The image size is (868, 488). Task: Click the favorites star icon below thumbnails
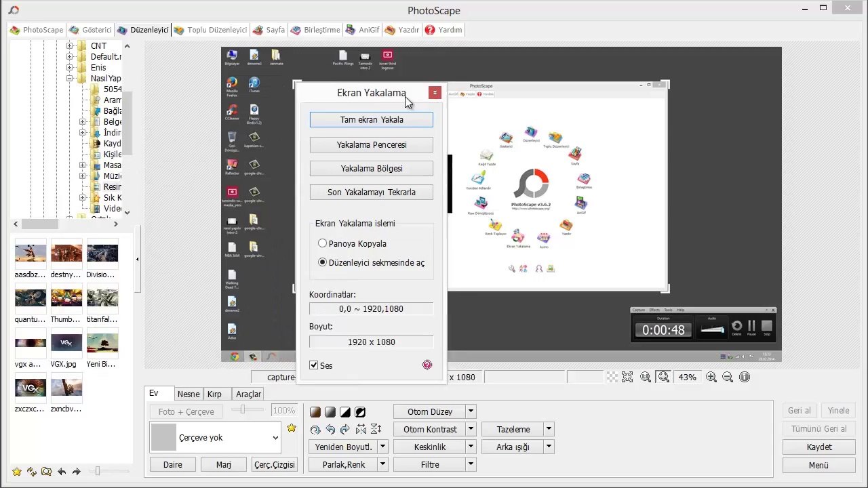17,472
